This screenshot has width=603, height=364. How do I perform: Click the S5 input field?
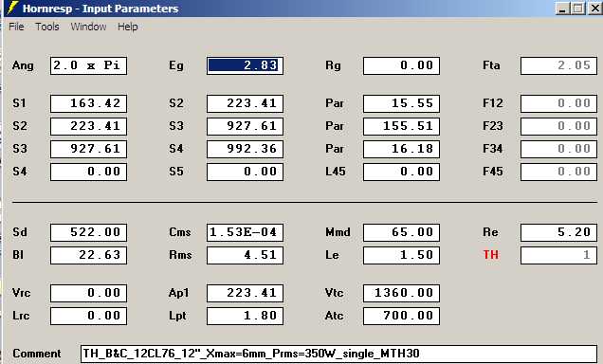click(245, 172)
